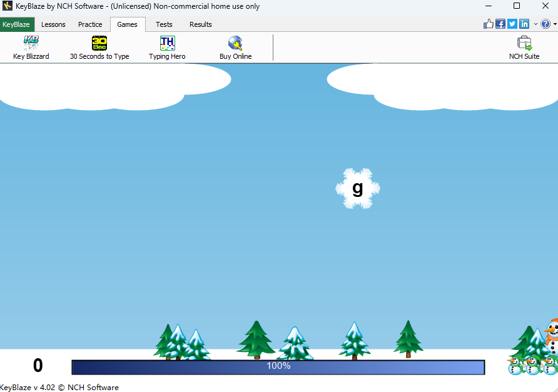Share on Facebook icon

tap(500, 24)
